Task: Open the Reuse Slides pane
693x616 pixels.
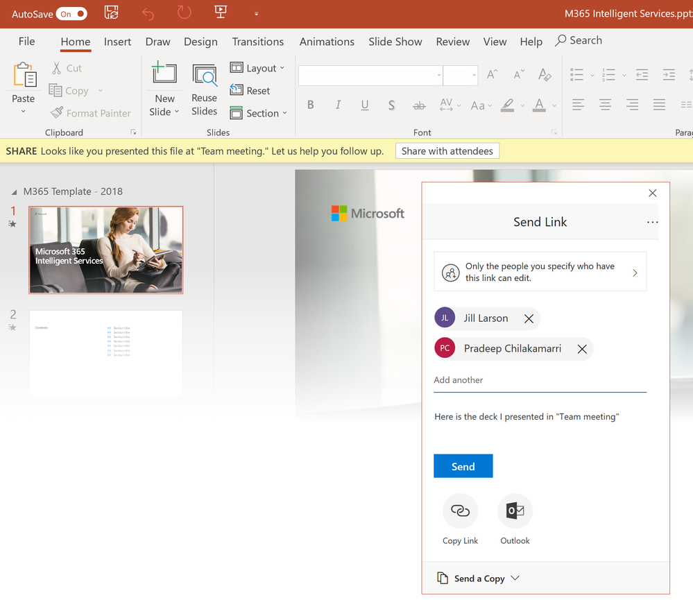Action: (x=204, y=91)
